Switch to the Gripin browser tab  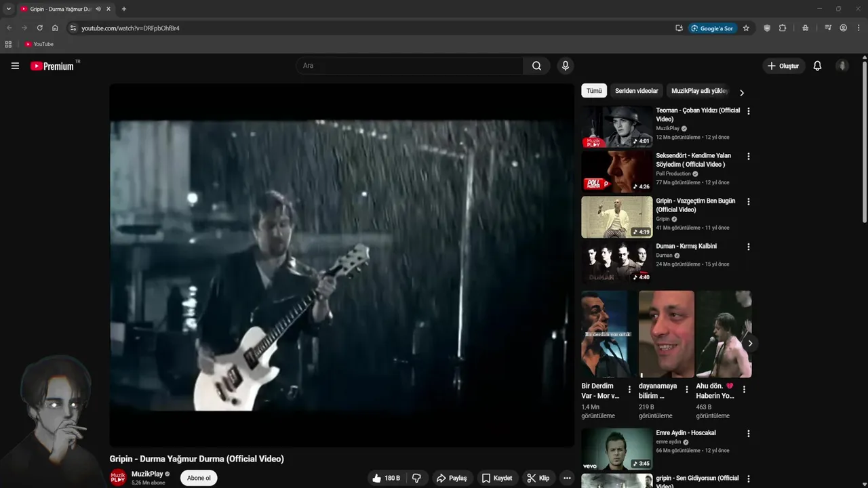60,9
